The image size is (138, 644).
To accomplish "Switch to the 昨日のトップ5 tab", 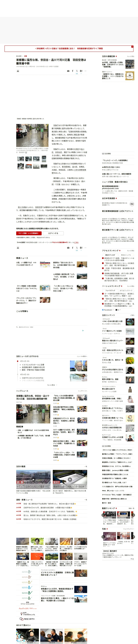I will click(126, 255).
